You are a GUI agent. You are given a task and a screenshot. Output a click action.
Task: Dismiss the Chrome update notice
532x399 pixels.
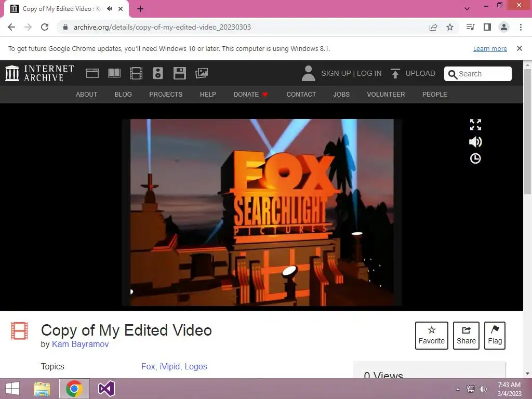tap(520, 48)
